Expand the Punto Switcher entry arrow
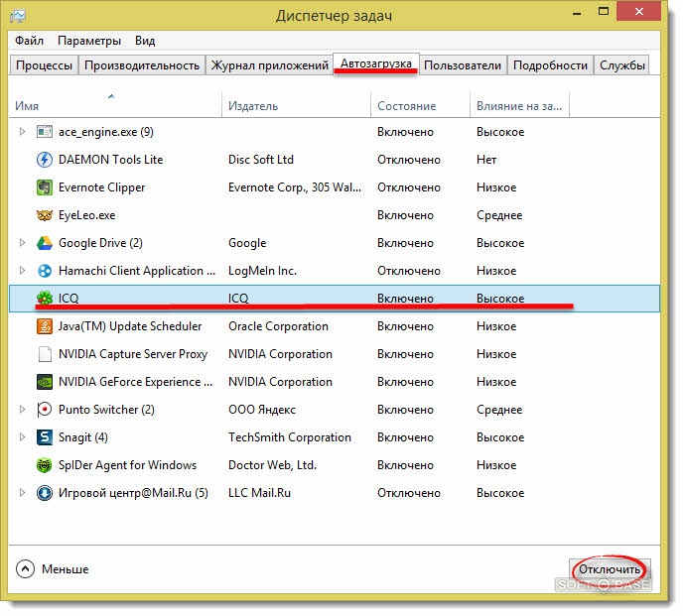This screenshot has height=616, width=683. [x=23, y=410]
